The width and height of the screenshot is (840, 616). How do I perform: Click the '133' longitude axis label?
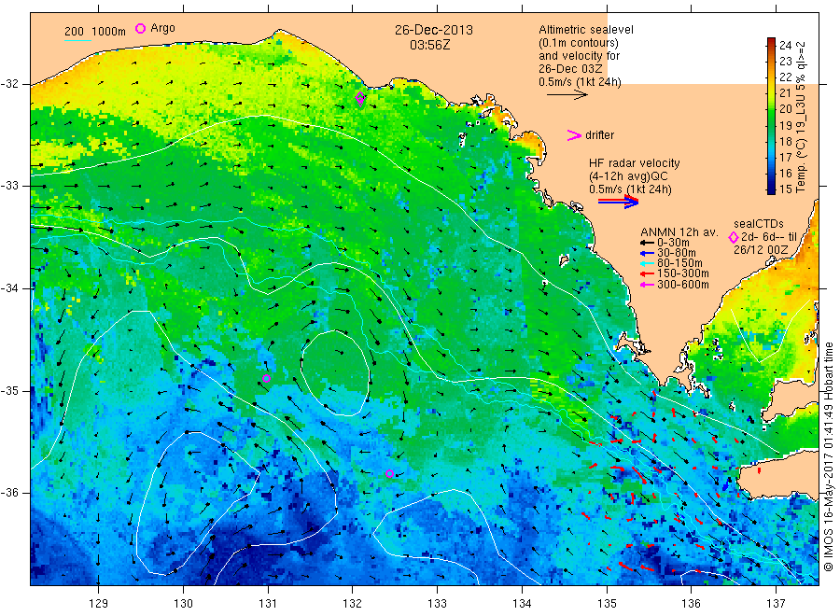coord(437,604)
